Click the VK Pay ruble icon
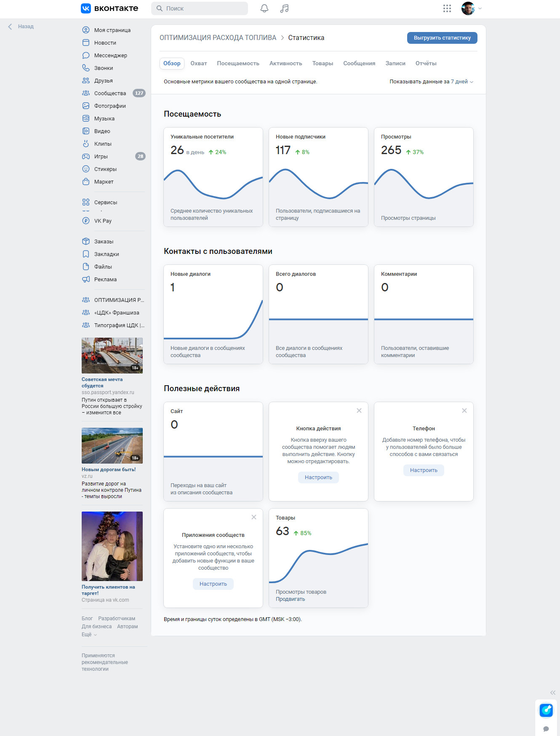The width and height of the screenshot is (560, 736). 86,221
